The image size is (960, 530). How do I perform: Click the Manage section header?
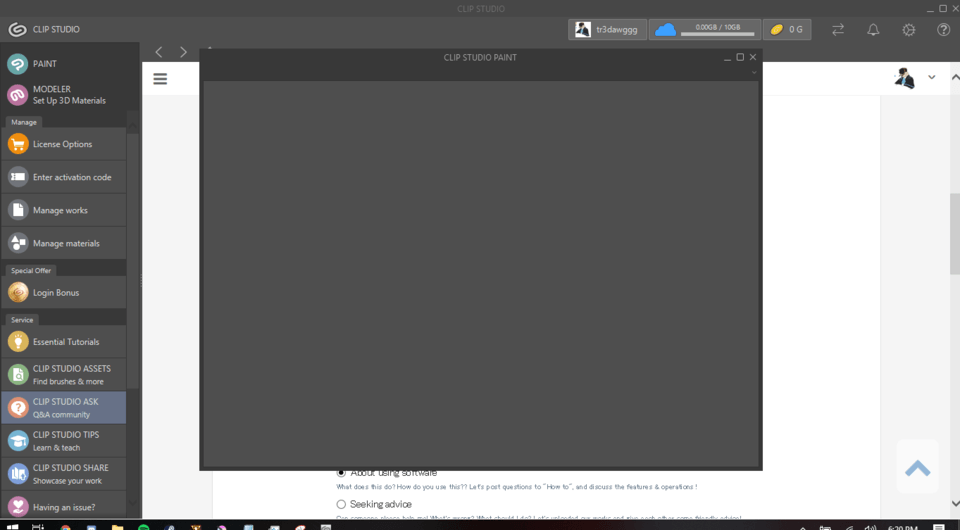pyautogui.click(x=24, y=122)
